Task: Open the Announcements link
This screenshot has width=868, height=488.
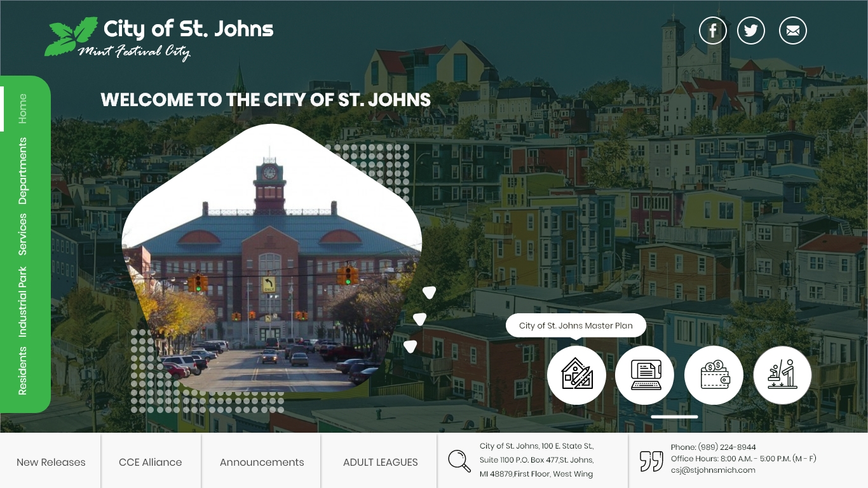Action: [x=262, y=462]
